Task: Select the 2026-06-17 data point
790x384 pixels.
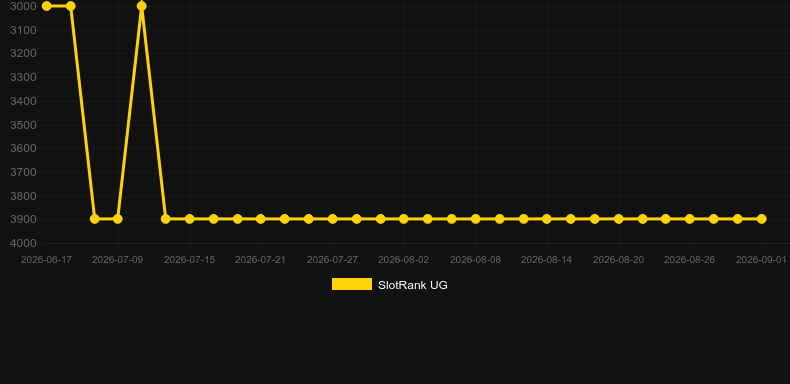Action: pos(47,6)
